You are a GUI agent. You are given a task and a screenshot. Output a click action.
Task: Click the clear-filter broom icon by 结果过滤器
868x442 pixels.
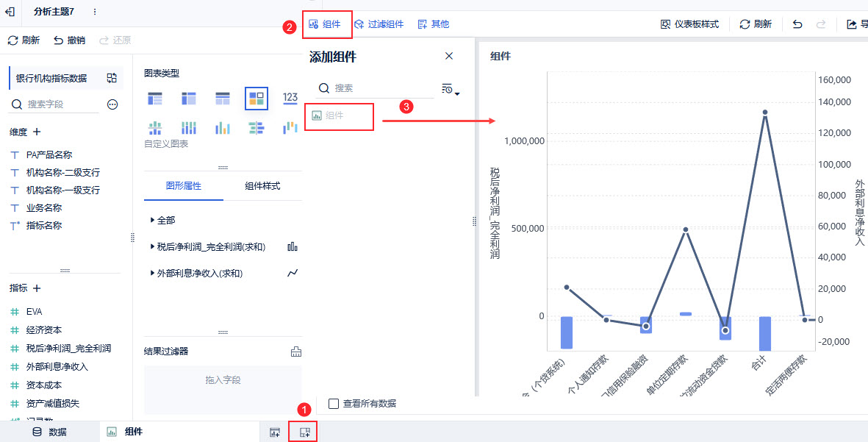[296, 351]
